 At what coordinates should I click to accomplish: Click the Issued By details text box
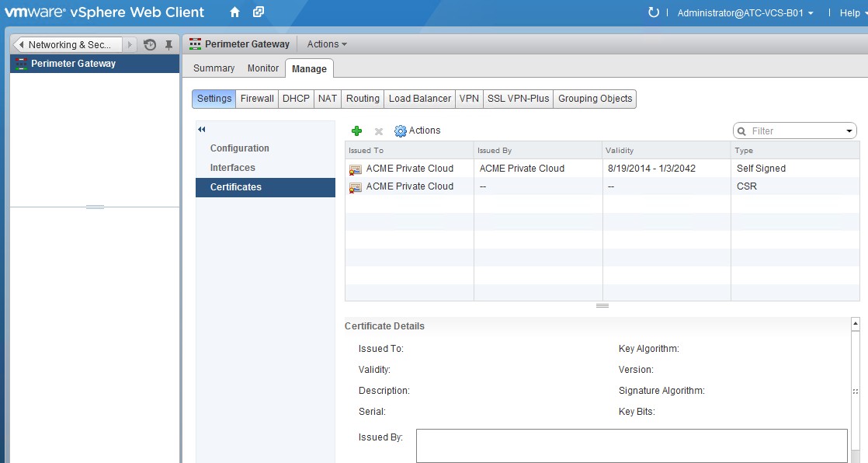coord(632,446)
